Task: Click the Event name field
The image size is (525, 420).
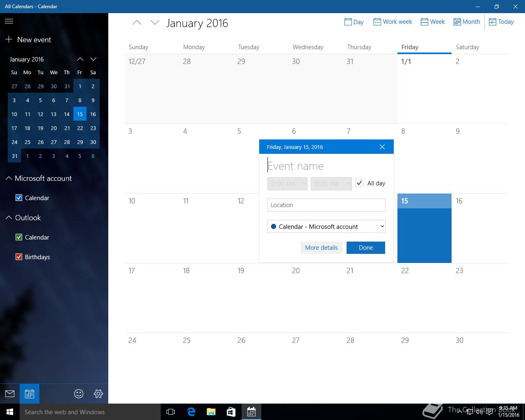Action: click(x=326, y=166)
